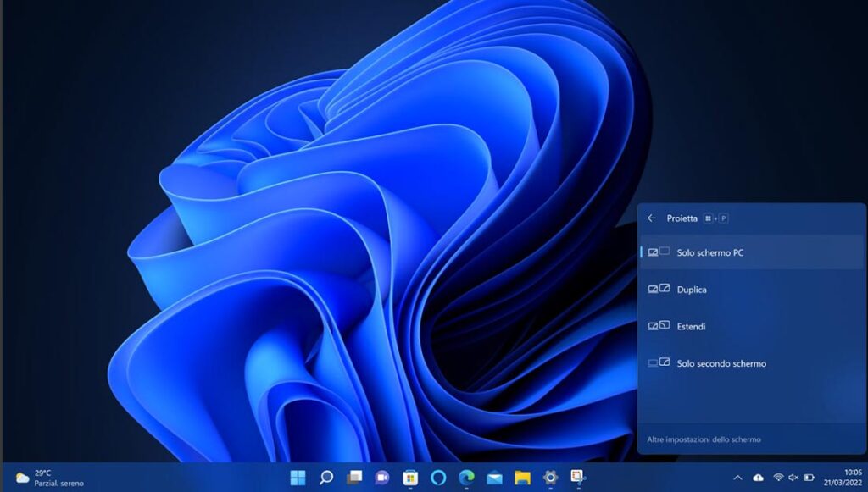This screenshot has height=492, width=868.
Task: Click OneDrive cloud tray icon
Action: click(759, 478)
